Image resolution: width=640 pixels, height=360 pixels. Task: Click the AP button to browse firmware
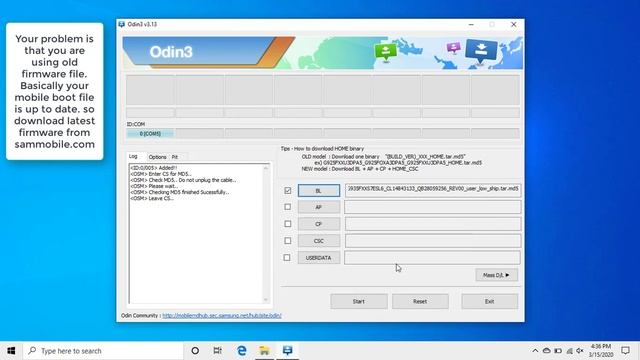point(319,207)
